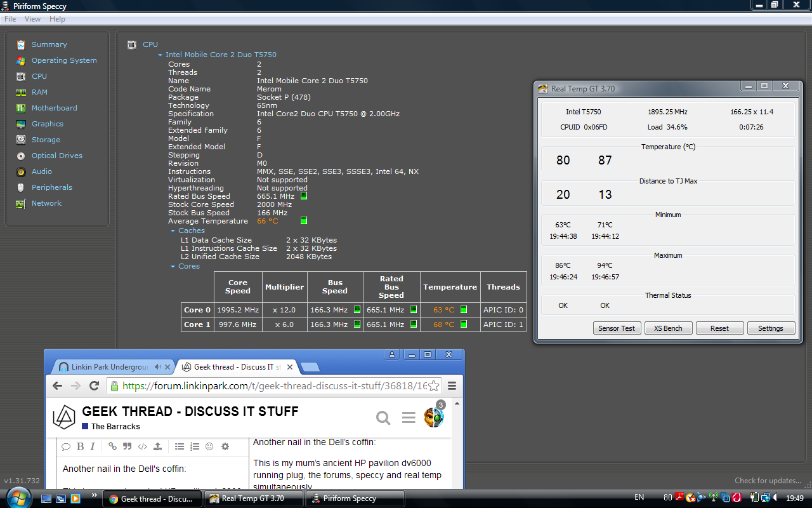Open the Operating System section

(x=64, y=60)
